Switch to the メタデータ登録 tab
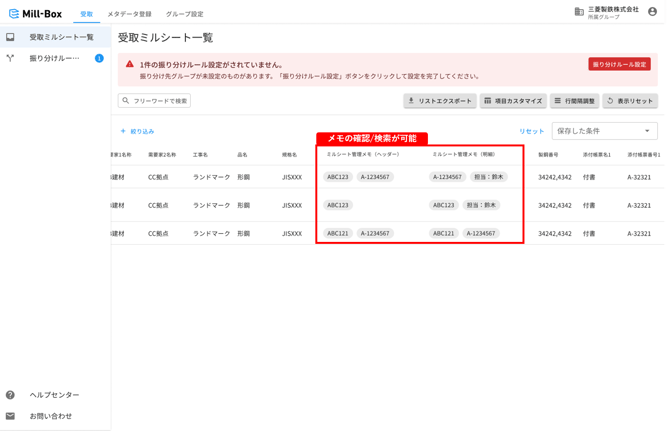Viewport: 670px width, 431px height. [x=129, y=14]
